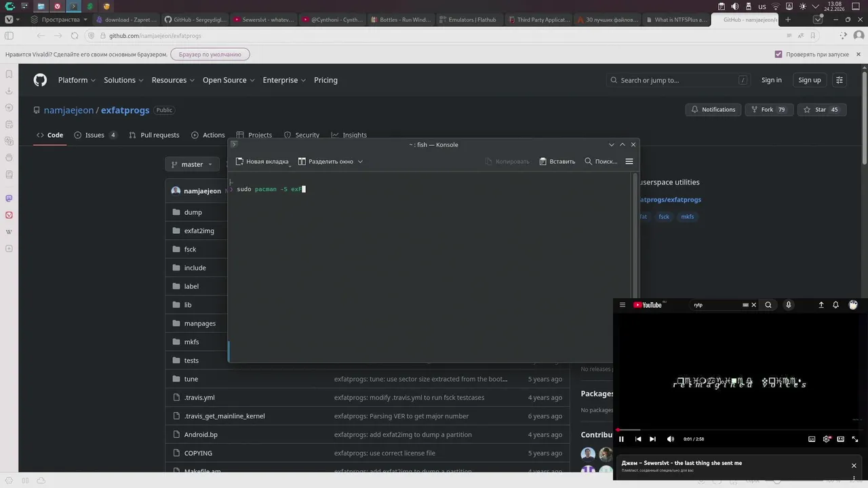868x488 pixels.
Task: Go back in Vivaldi browser history
Action: pyautogui.click(x=41, y=35)
